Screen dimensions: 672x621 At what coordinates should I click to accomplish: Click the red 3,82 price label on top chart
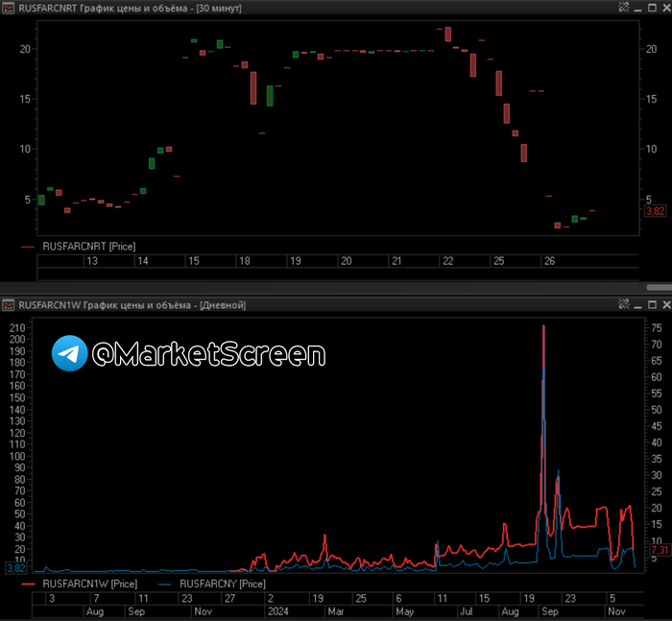coord(655,211)
